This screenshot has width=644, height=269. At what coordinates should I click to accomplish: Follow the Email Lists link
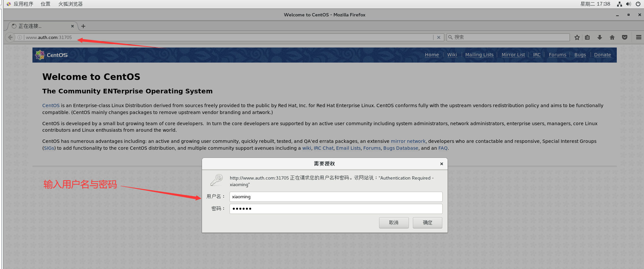(x=348, y=148)
